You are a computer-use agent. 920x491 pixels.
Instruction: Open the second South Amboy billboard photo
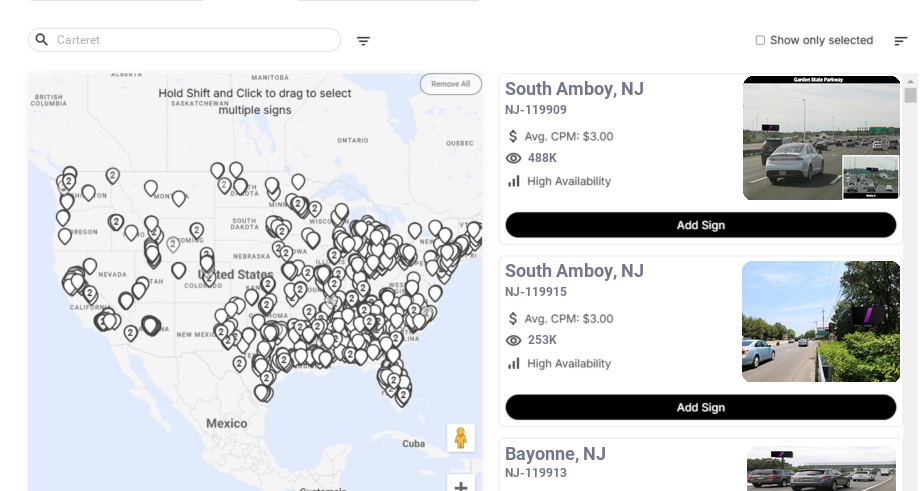point(821,321)
